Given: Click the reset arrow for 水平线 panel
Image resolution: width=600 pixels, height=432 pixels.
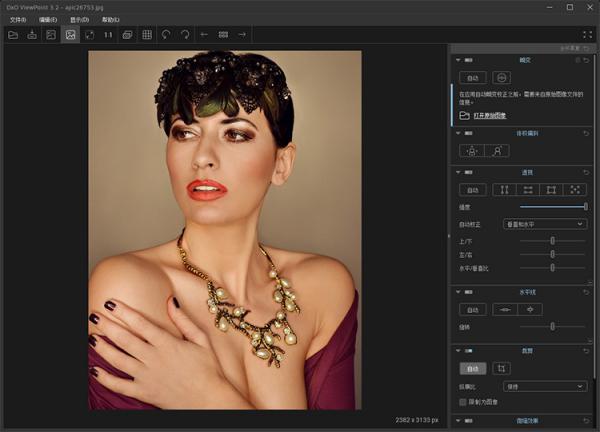Looking at the screenshot, I should pyautogui.click(x=587, y=292).
